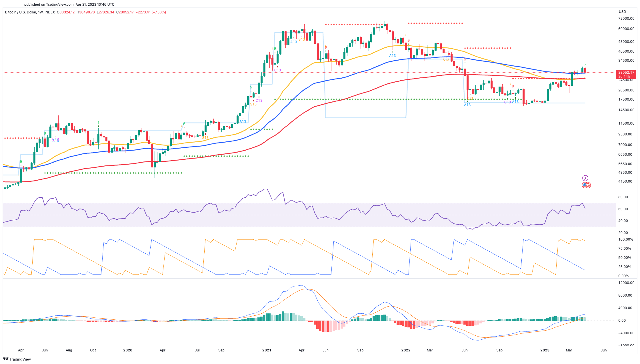Click the 2020 label on the time axis
Viewport: 640px width, 364px height.
coord(128,350)
